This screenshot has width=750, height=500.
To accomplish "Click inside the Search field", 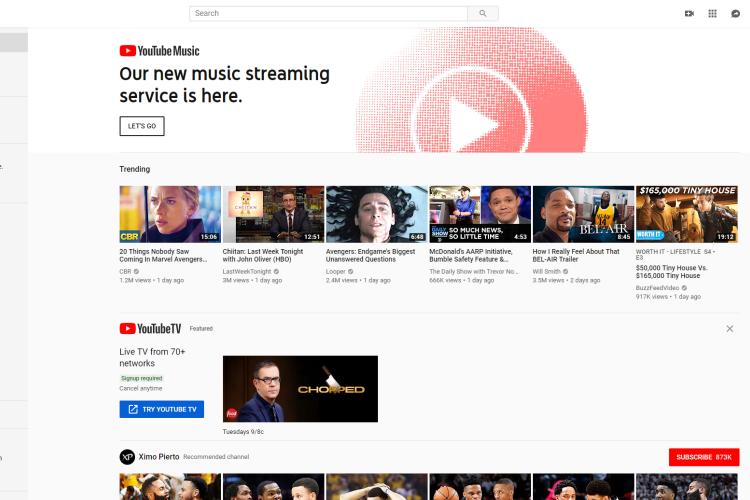I will 328,13.
